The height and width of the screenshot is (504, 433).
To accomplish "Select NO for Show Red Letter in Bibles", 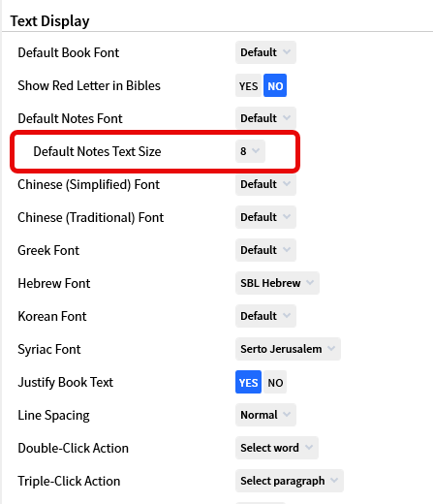I will coord(275,85).
